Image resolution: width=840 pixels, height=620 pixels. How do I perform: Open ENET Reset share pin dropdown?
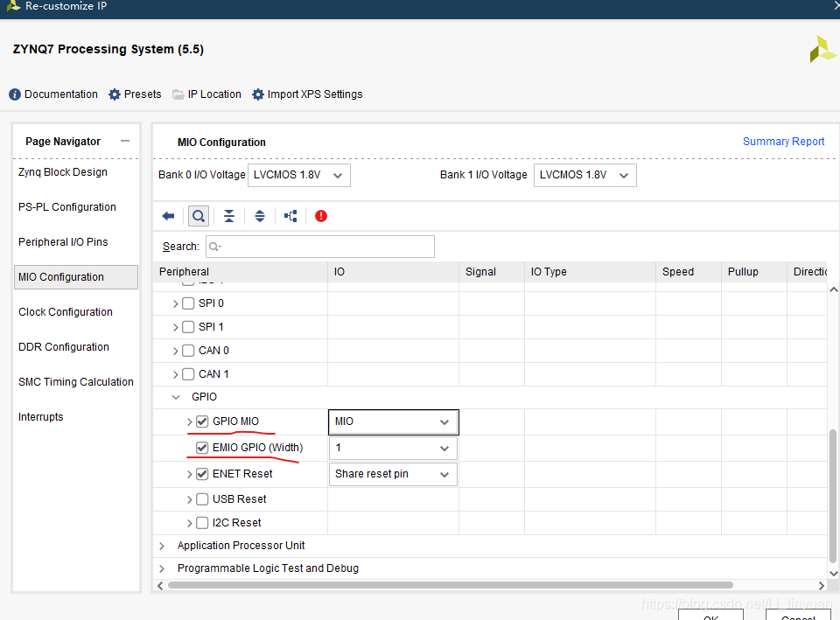[393, 474]
